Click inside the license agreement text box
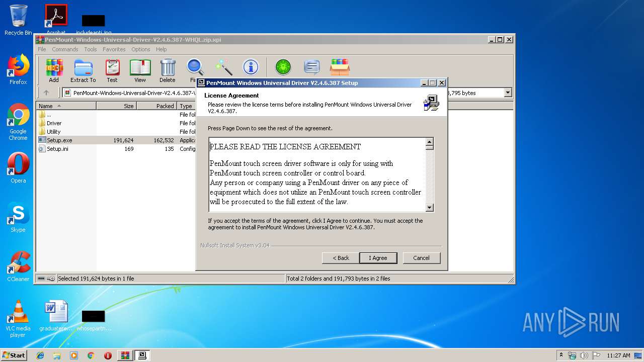Image resolution: width=644 pixels, height=362 pixels. (x=317, y=174)
